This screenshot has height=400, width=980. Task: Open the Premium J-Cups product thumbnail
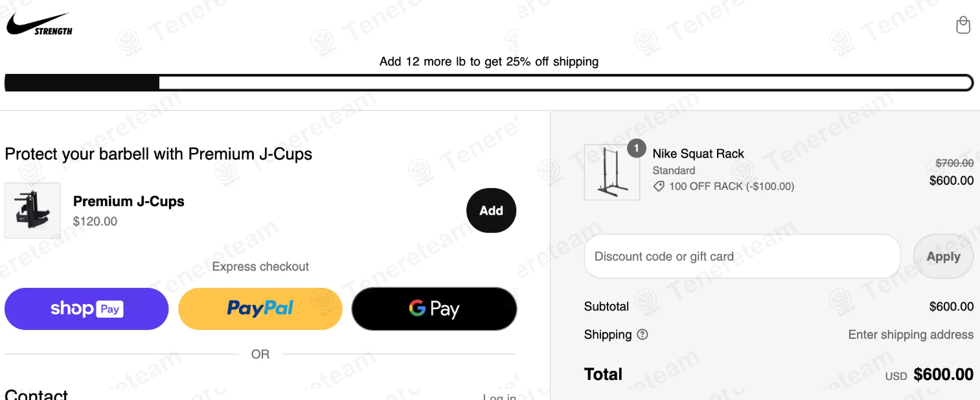click(32, 210)
